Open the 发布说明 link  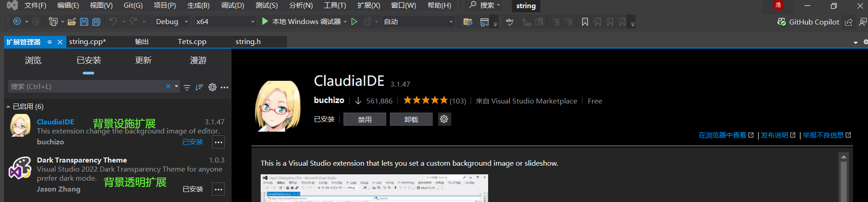click(x=778, y=135)
